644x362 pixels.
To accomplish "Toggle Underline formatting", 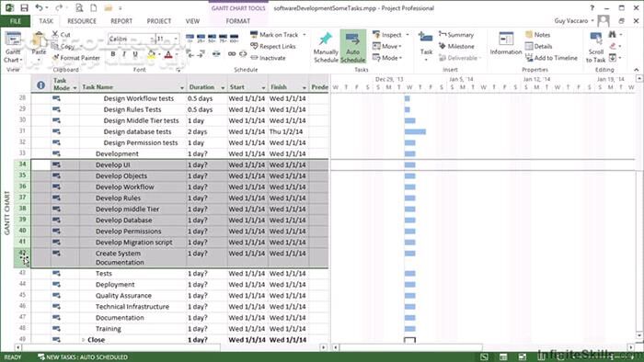I will pos(135,54).
